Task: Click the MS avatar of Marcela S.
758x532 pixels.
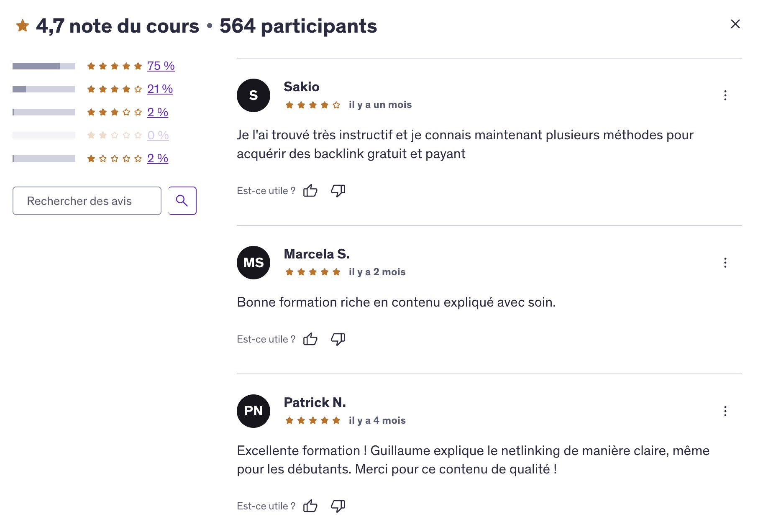Action: click(x=253, y=262)
